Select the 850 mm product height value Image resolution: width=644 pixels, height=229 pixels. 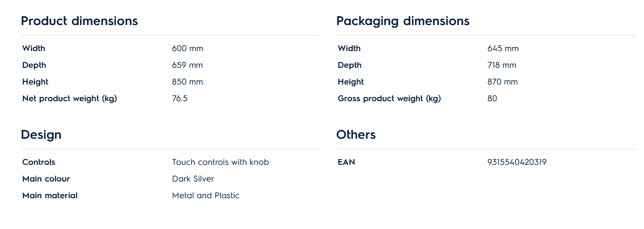[187, 82]
